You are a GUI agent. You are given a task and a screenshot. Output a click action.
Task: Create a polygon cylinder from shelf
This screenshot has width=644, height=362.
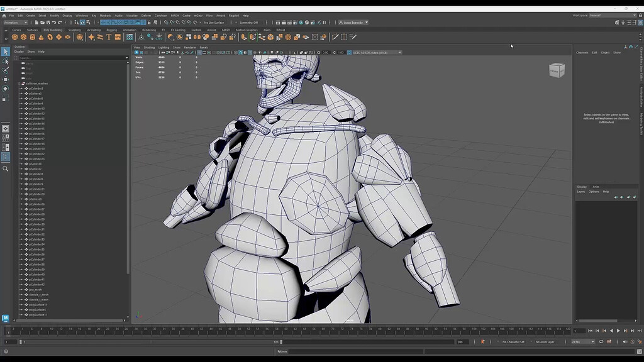coord(33,37)
